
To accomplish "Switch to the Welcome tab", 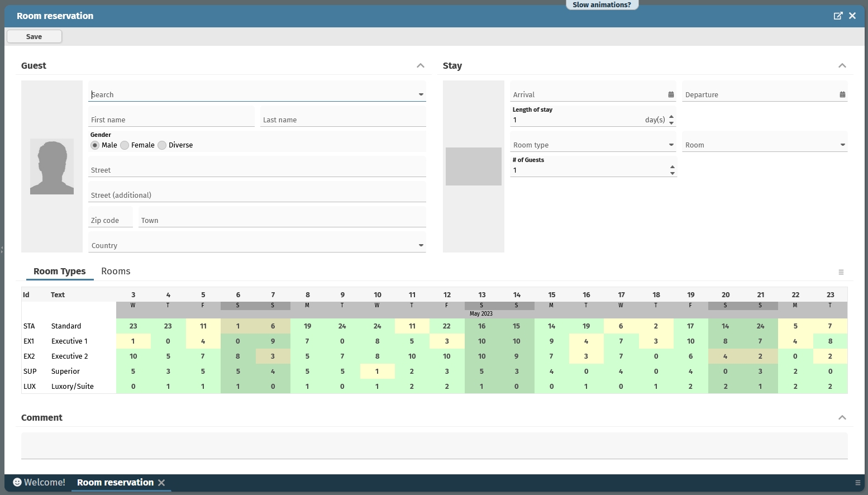I will click(39, 482).
